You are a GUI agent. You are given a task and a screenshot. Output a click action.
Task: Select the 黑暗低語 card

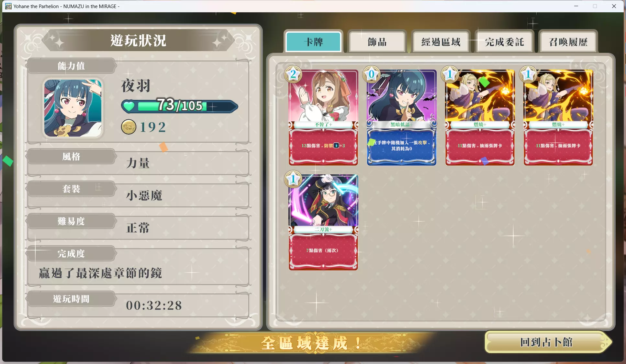click(x=402, y=118)
